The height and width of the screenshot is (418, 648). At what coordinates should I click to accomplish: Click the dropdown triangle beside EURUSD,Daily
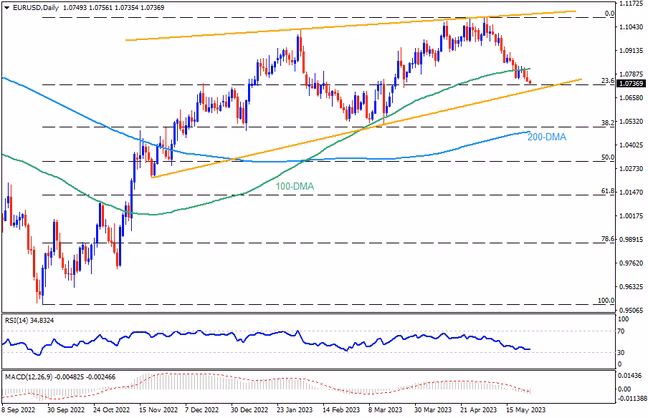tap(7, 7)
